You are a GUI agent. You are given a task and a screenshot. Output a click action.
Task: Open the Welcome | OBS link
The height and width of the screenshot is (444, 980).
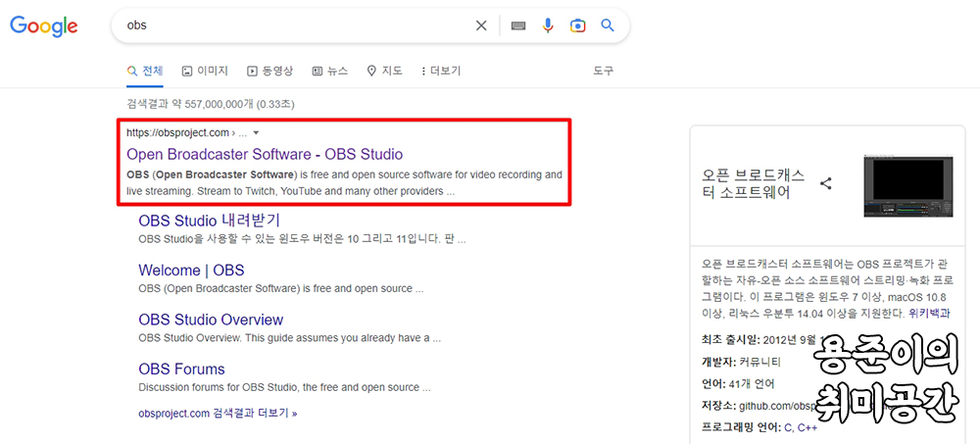[x=191, y=271]
